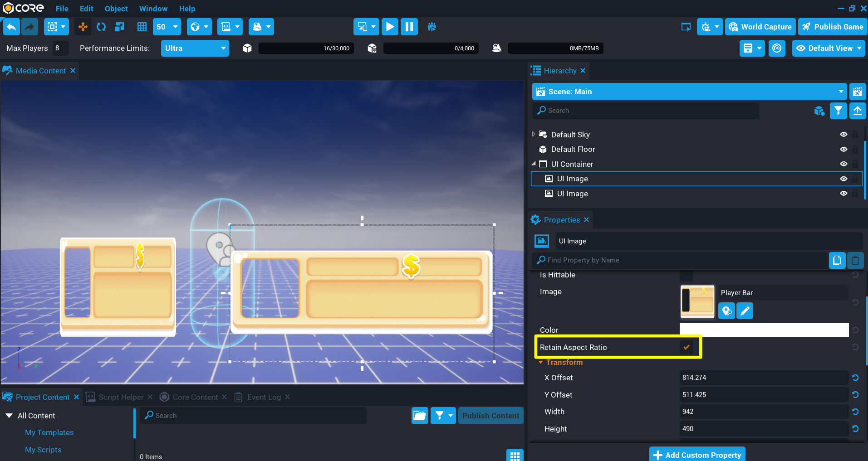
Task: Hide Default Floor using eye icon
Action: pyautogui.click(x=843, y=149)
